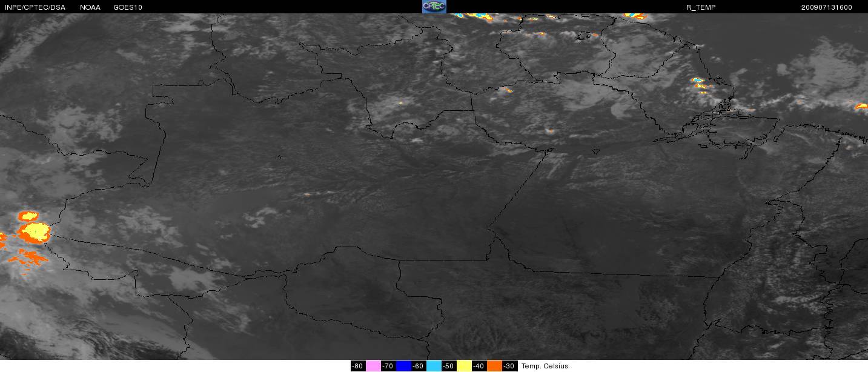Click the '-50' legend value
This screenshot has width=868, height=372.
[449, 366]
